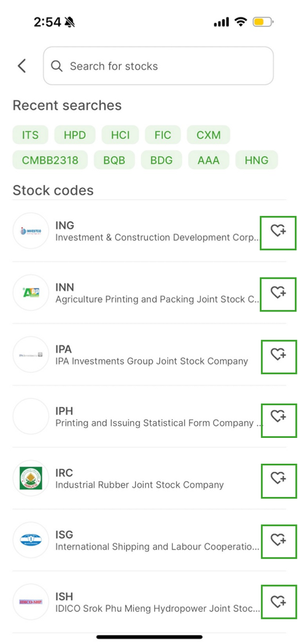The width and height of the screenshot is (298, 644).
Task: Select recent search chip HPD
Action: [x=75, y=135]
